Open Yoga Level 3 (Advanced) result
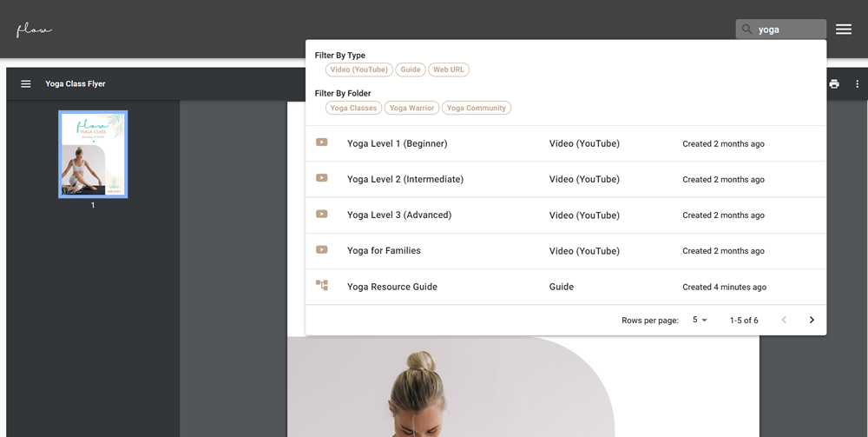Image resolution: width=868 pixels, height=437 pixels. coord(399,215)
